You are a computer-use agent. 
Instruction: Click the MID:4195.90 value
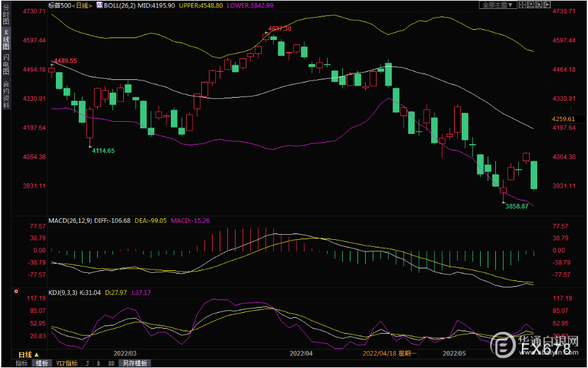coord(156,5)
